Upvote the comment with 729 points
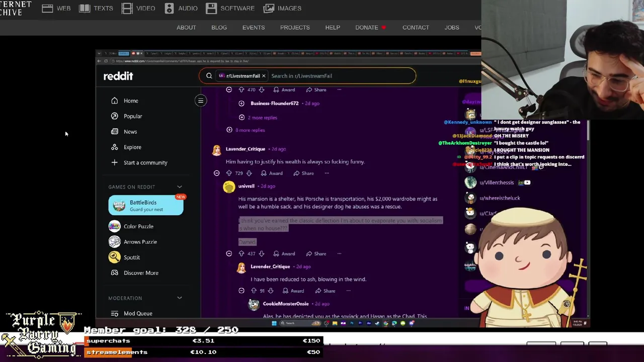Screen dimensions: 644x362 click(229, 173)
